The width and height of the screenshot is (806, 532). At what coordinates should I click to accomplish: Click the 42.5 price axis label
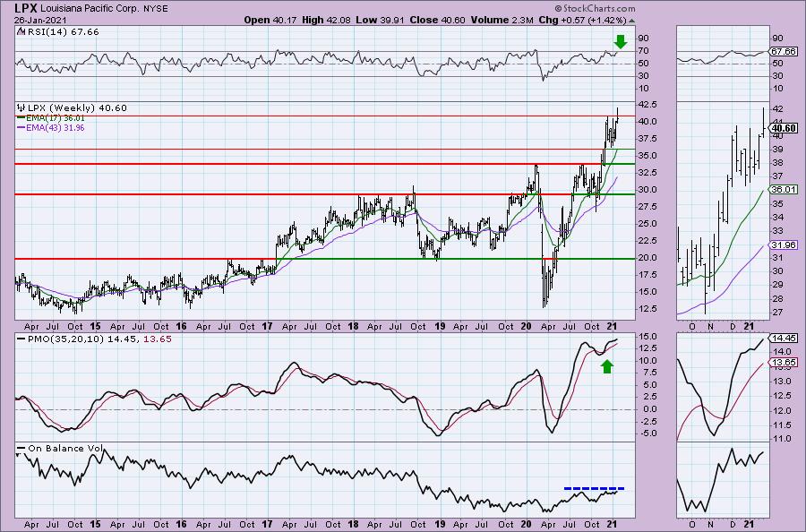click(647, 105)
